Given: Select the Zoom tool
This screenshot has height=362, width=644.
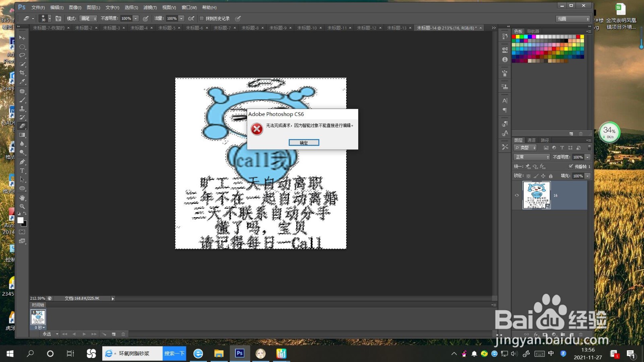Looking at the screenshot, I should (22, 206).
